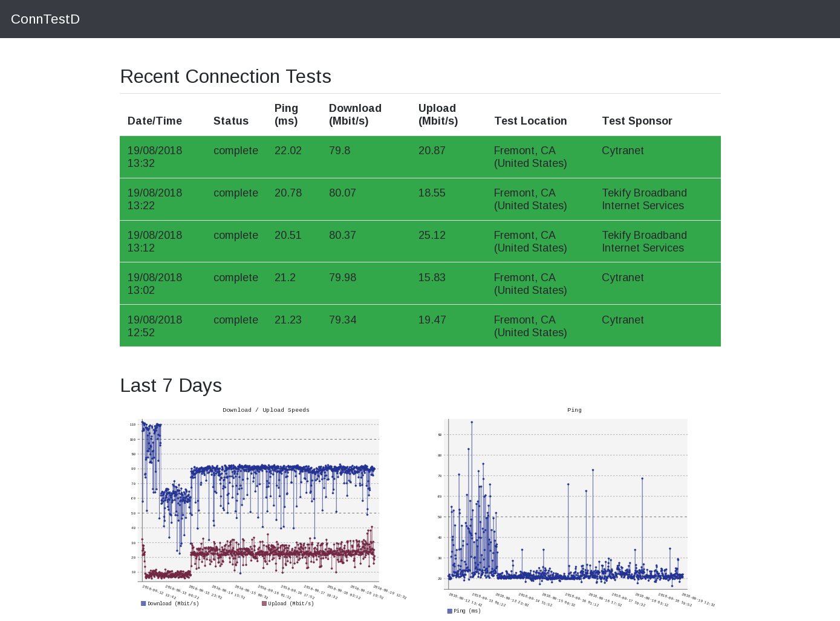
Task: Click the ping value 22.02
Action: coord(288,151)
